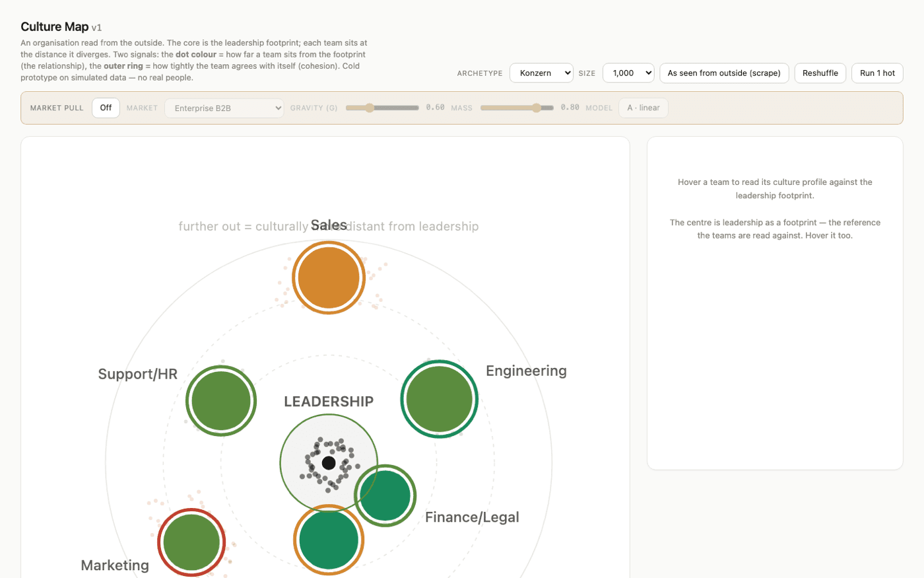The image size is (924, 578).
Task: Toggle the Market Pull Off switch
Action: point(106,108)
